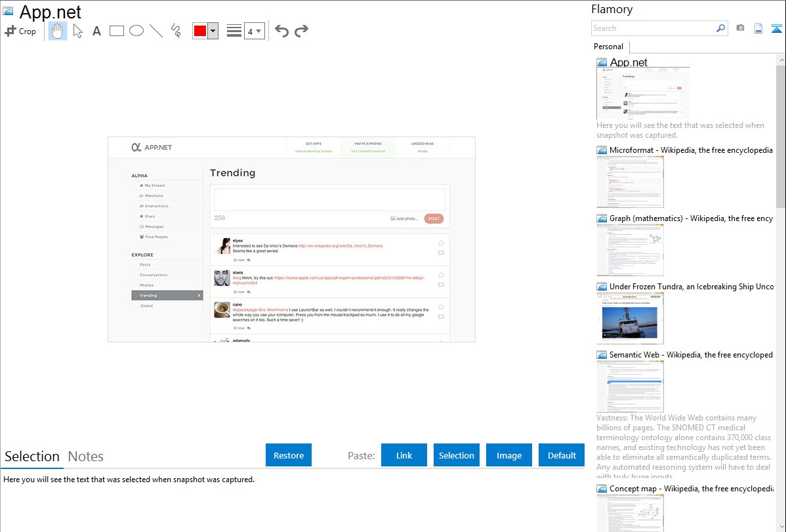The height and width of the screenshot is (532, 786).
Task: Click the camera snapshot icon
Action: coord(740,28)
